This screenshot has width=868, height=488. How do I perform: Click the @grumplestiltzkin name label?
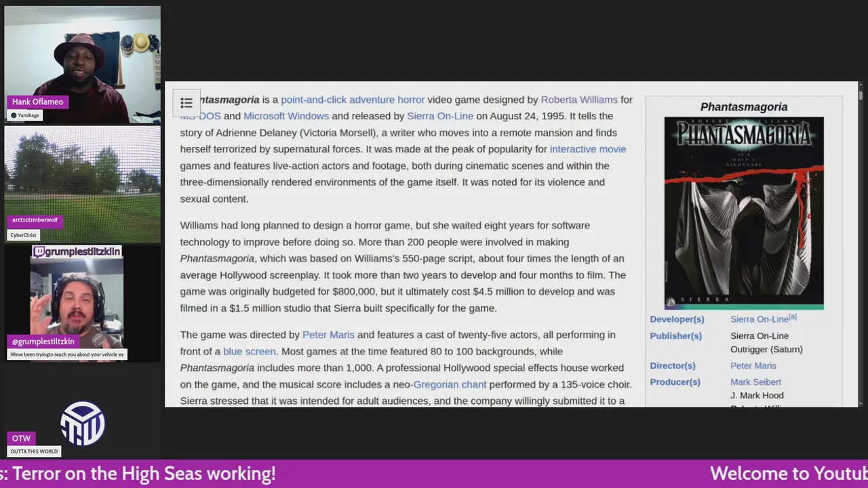coord(43,342)
